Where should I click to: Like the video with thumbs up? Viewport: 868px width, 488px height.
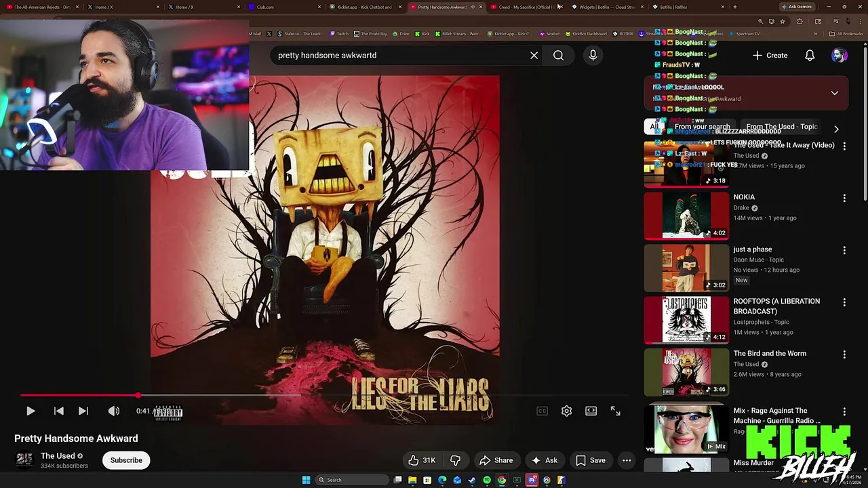pyautogui.click(x=422, y=460)
